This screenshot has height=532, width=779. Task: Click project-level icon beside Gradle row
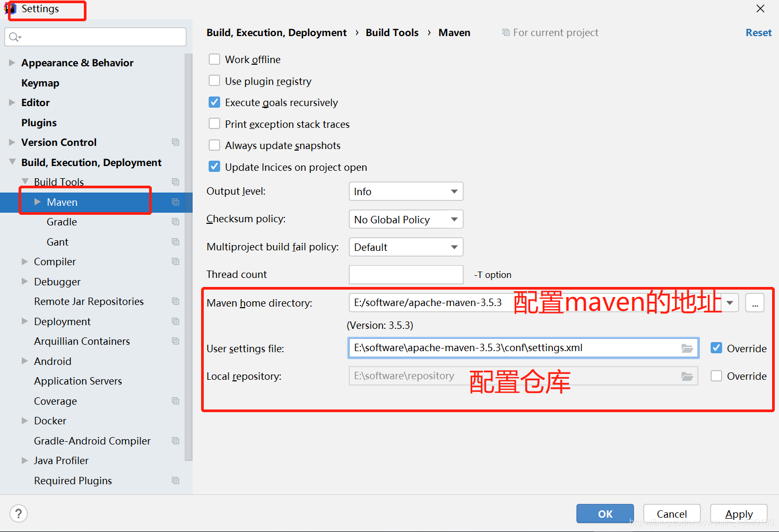point(176,222)
